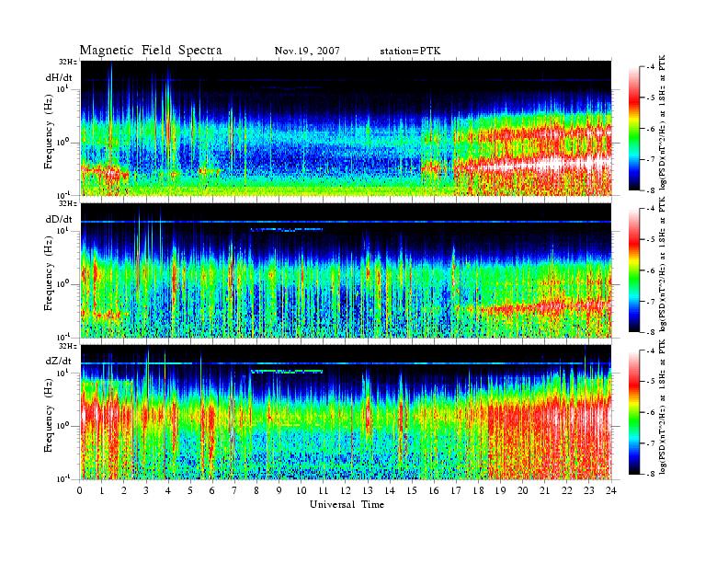Click hour 19 on the Universal Time axis
The height and width of the screenshot is (563, 728).
(500, 491)
